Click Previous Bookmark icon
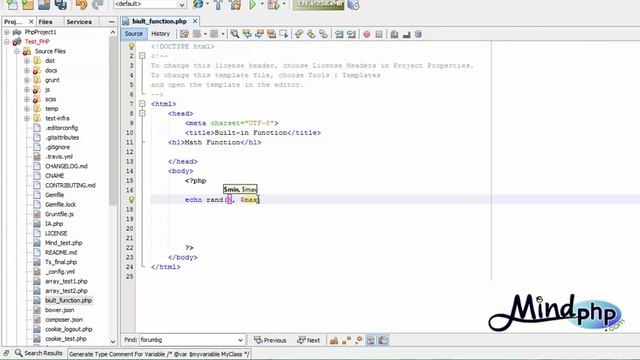The image size is (640, 360). [299, 34]
